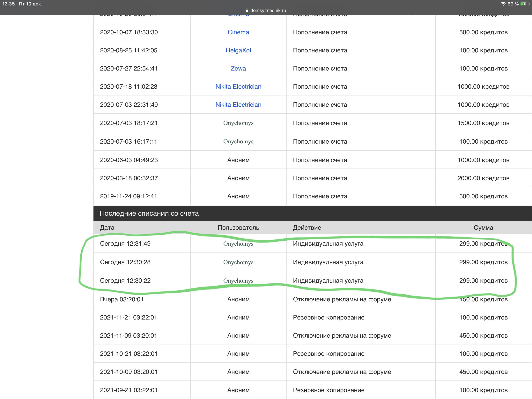Screen dimensions: 532x399
Task: Tap the domkyznechik.ru address text
Action: (x=268, y=10)
